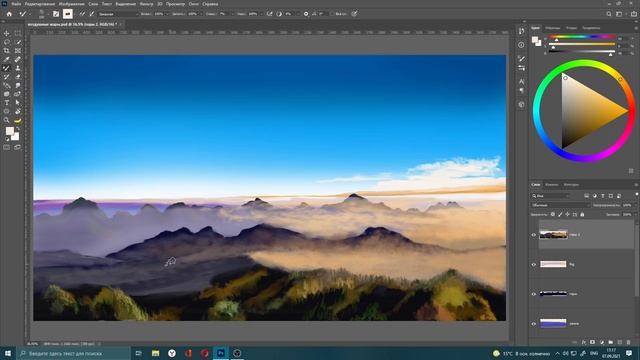Select the Brush tool in the toolbar
640x360 pixels.
tap(7, 68)
